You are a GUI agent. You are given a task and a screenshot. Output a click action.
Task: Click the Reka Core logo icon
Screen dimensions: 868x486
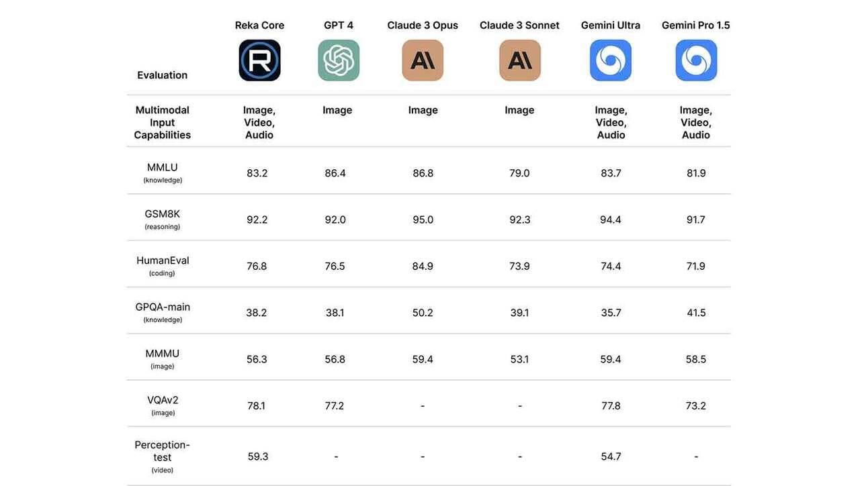tap(259, 60)
